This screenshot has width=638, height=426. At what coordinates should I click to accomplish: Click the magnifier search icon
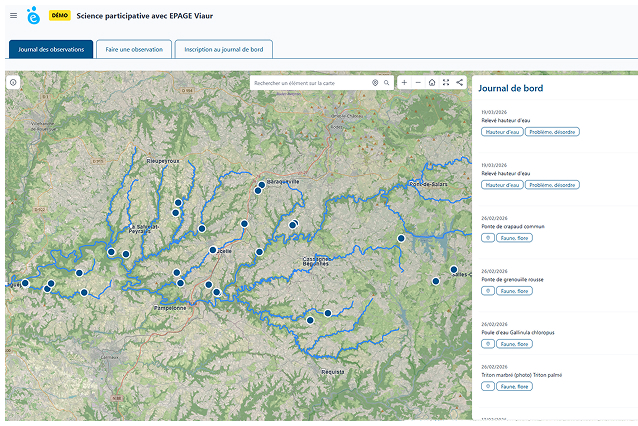[387, 83]
